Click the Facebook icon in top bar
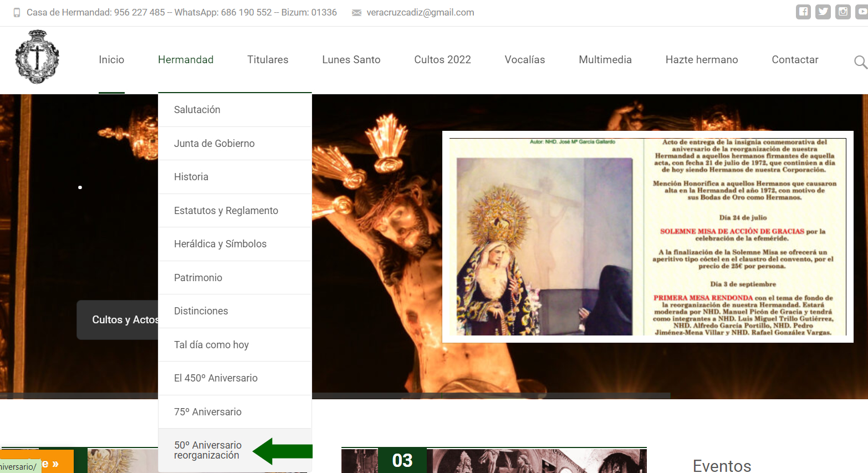 tap(803, 12)
